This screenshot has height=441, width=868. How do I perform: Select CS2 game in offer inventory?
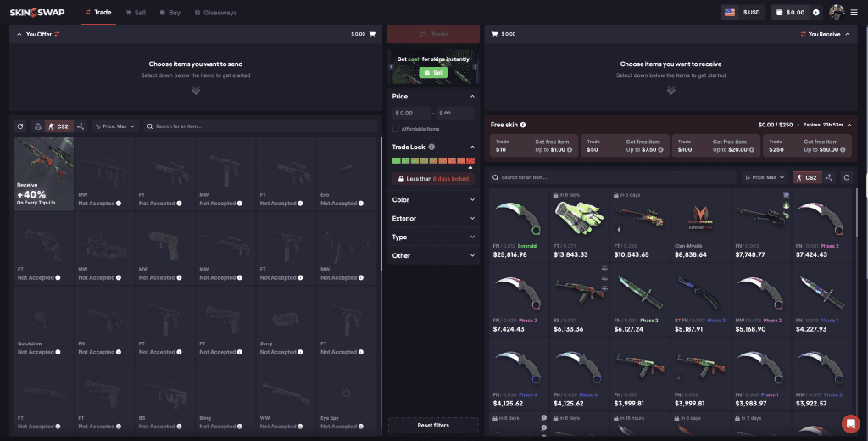tap(58, 126)
